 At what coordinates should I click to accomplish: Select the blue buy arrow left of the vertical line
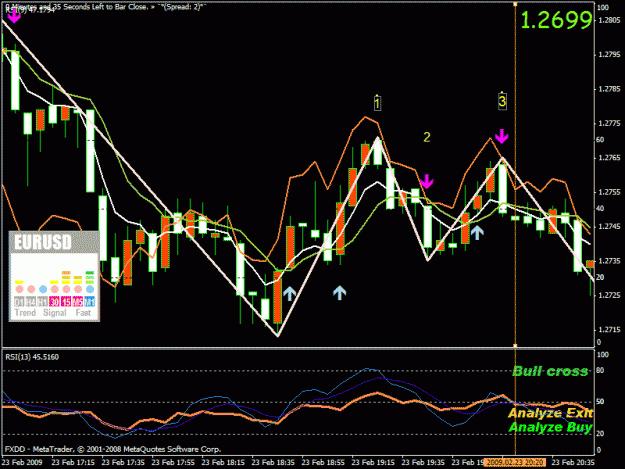click(x=477, y=232)
